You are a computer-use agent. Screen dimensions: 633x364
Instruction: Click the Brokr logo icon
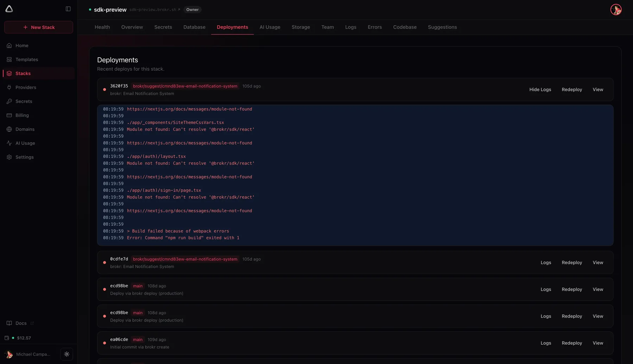(x=9, y=9)
